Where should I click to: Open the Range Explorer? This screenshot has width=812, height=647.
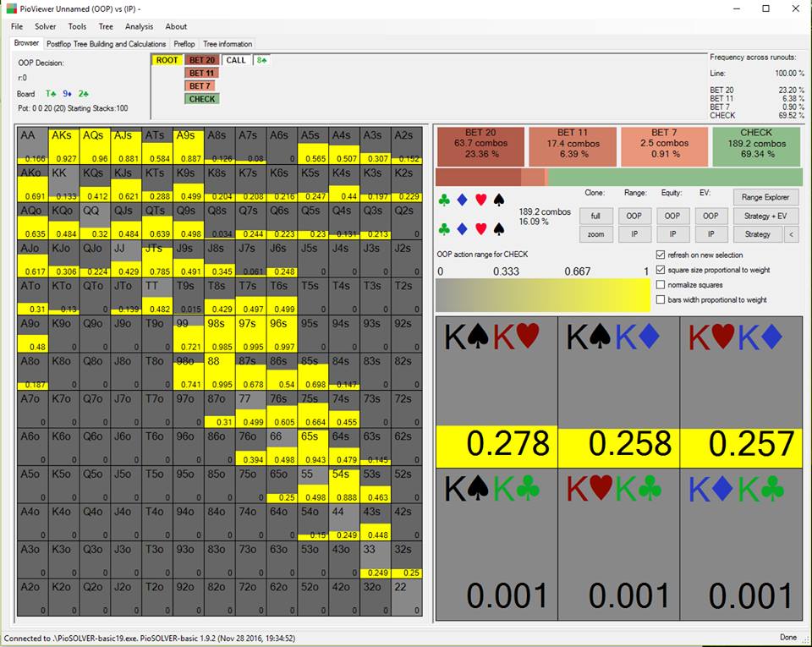pos(765,197)
